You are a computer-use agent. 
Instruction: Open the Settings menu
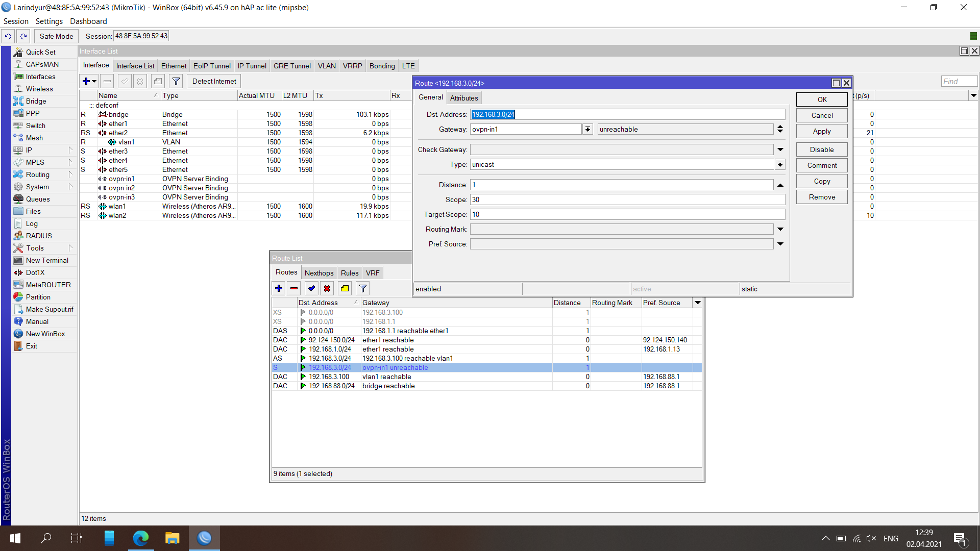(49, 21)
